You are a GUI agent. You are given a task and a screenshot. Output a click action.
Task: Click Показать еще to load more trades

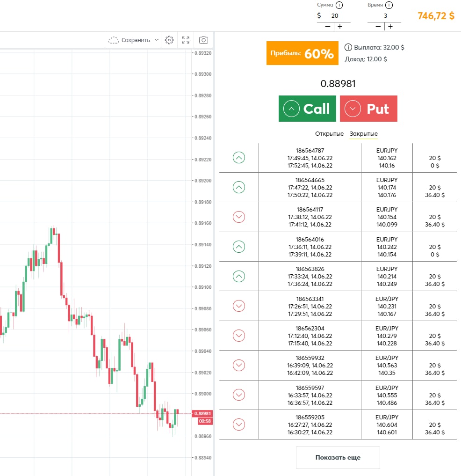(338, 457)
